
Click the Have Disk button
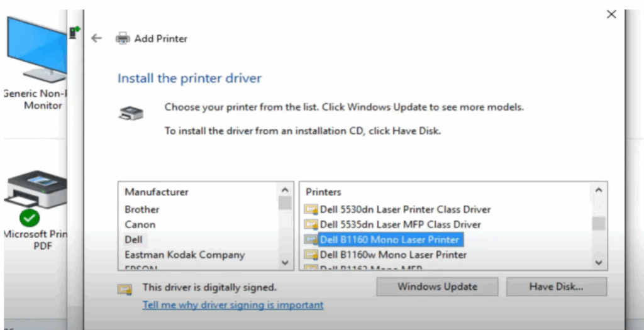click(556, 287)
